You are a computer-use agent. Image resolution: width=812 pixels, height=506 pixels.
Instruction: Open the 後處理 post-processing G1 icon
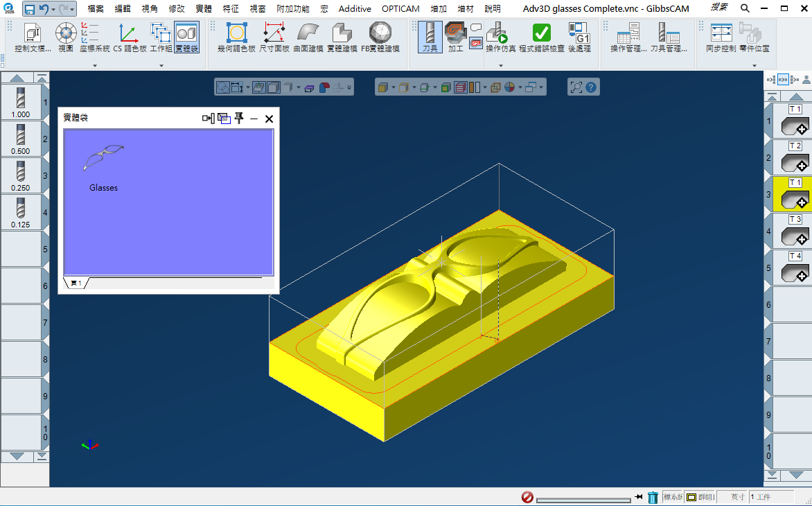tap(579, 33)
